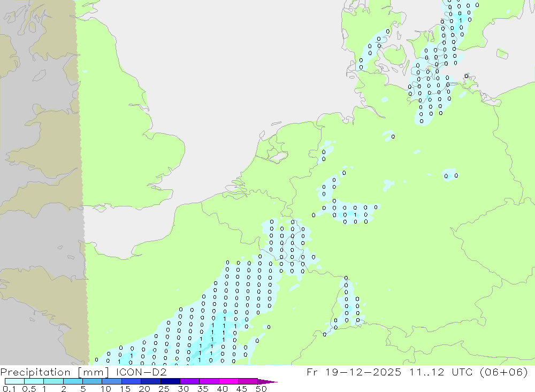Click the 1–2 mm legend color swatch
Viewport: 535px width, 392px height.
[53, 381]
